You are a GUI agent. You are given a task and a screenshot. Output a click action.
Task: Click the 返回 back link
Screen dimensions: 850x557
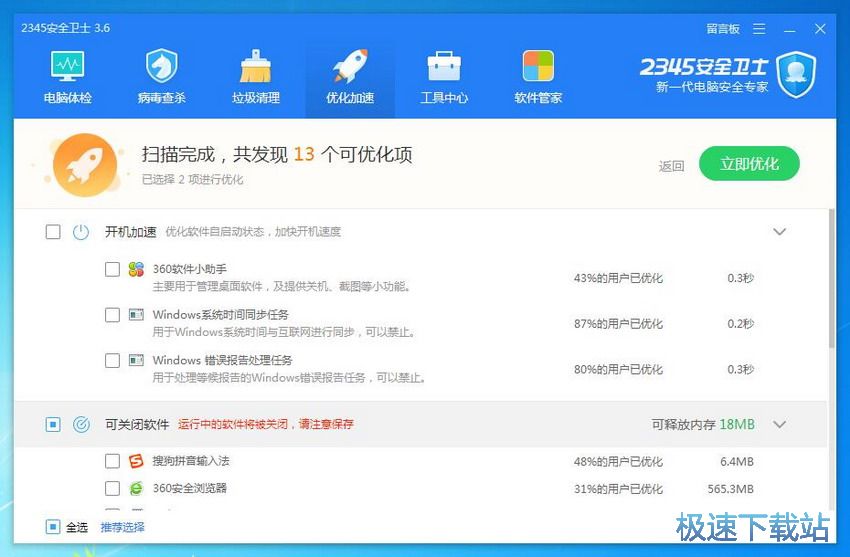coord(671,166)
